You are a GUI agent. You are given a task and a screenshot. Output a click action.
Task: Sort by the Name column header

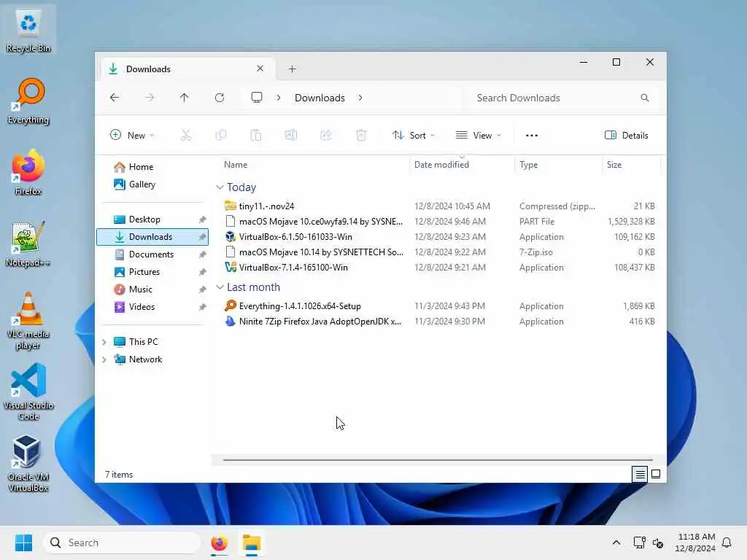click(314, 165)
